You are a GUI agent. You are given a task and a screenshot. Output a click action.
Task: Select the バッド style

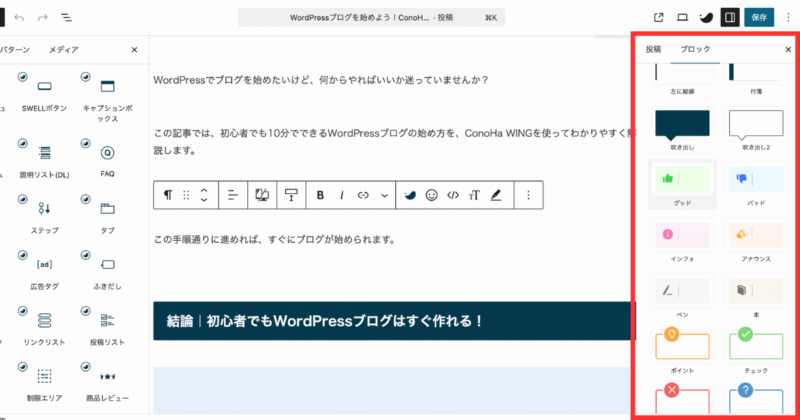[756, 184]
